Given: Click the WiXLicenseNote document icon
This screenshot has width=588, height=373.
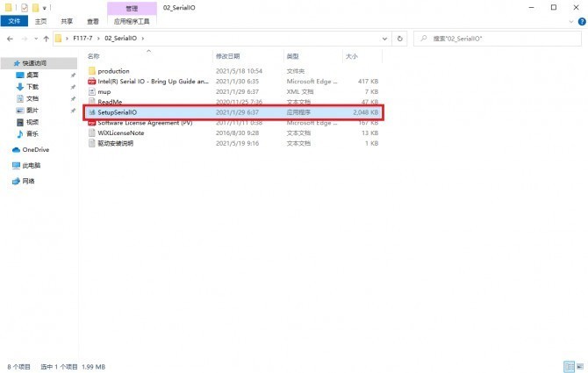Looking at the screenshot, I should pyautogui.click(x=92, y=133).
